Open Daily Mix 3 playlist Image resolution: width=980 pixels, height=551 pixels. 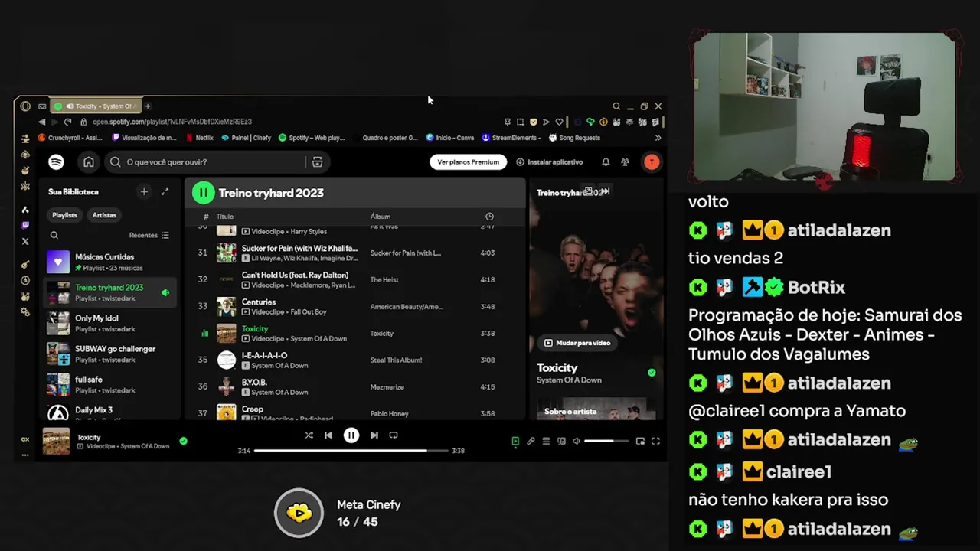111,412
